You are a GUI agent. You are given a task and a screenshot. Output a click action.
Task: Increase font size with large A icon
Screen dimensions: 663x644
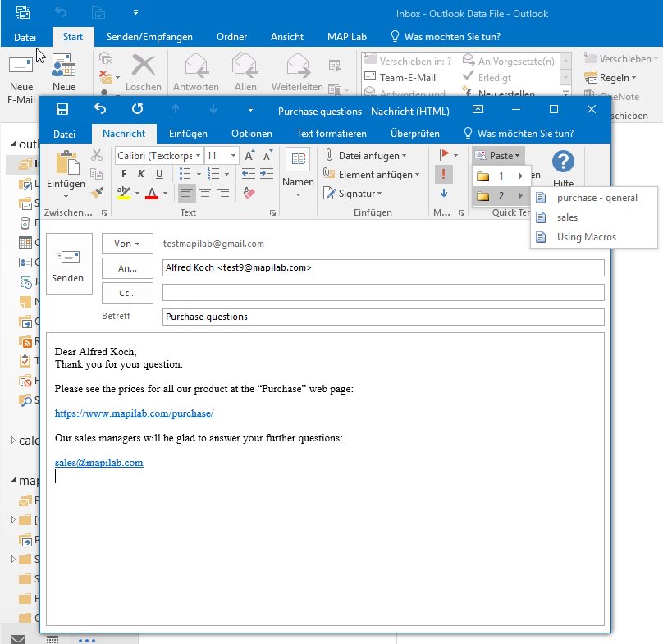249,156
